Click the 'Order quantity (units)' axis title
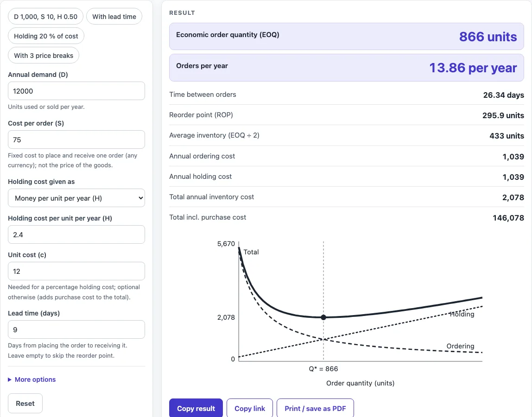Screen dimensions: 532x417 pyautogui.click(x=361, y=383)
